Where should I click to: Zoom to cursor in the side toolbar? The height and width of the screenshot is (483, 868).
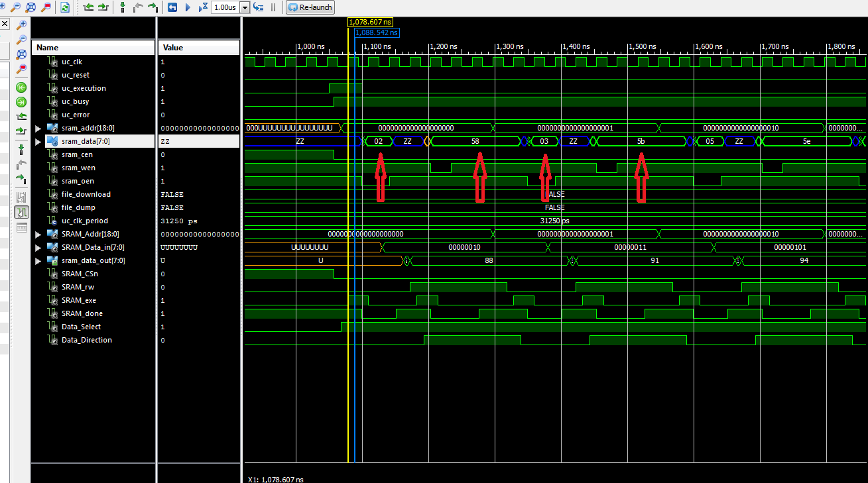[21, 68]
